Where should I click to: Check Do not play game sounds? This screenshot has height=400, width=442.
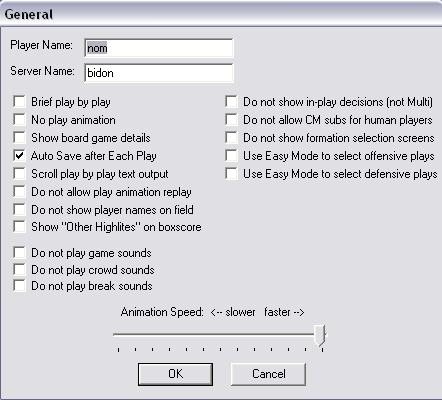point(19,253)
